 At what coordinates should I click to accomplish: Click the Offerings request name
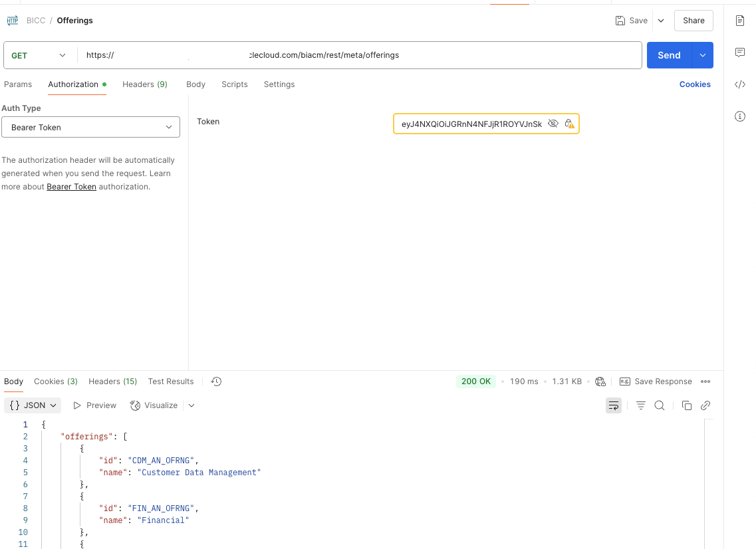(74, 20)
